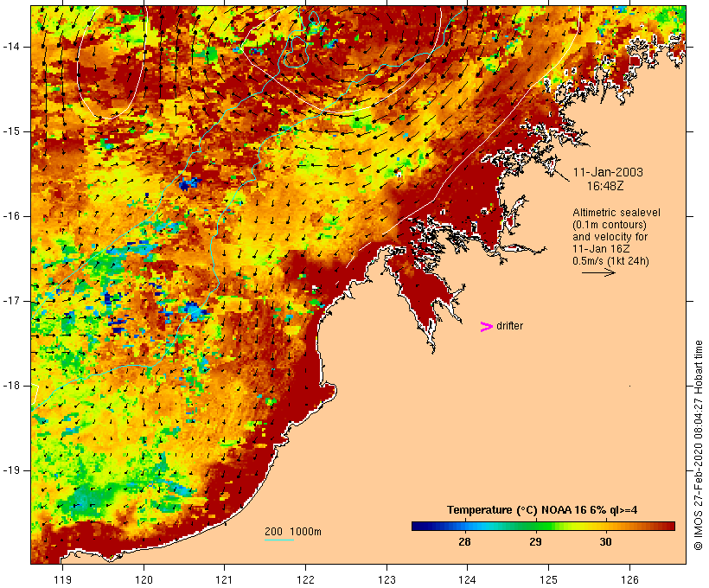The width and height of the screenshot is (709, 588).
Task: Click the '126' longitude axis label
Action: tap(629, 579)
